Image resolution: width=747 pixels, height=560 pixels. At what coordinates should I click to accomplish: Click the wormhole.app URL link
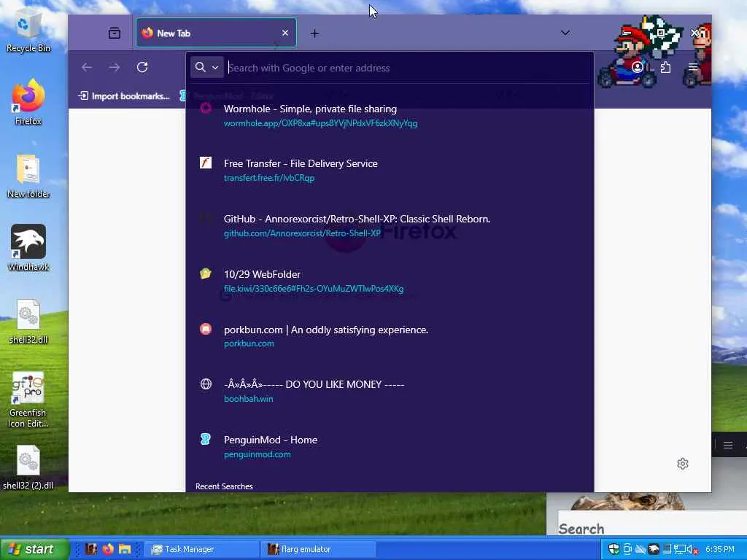(x=321, y=123)
